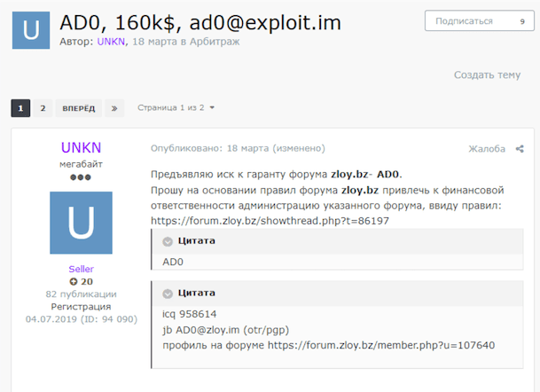Go to page 2 of the thread
Viewport: 540px width, 392px height.
click(x=43, y=108)
